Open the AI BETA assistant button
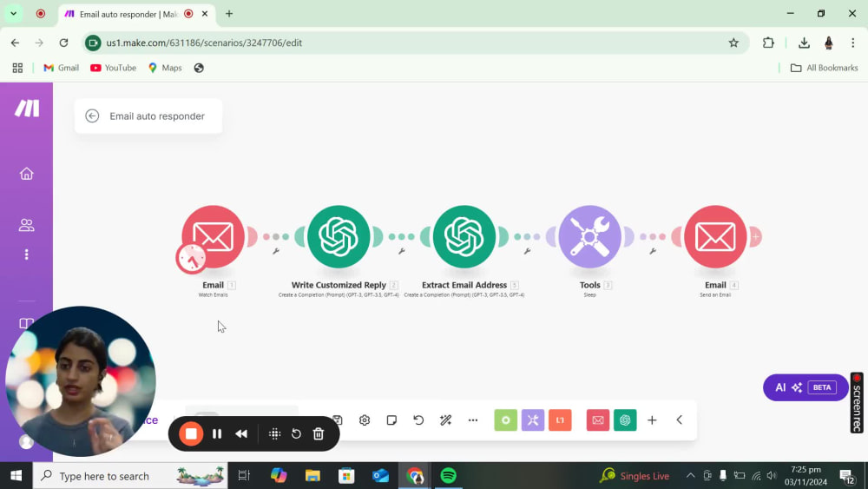Viewport: 868px width, 489px height. [x=806, y=387]
